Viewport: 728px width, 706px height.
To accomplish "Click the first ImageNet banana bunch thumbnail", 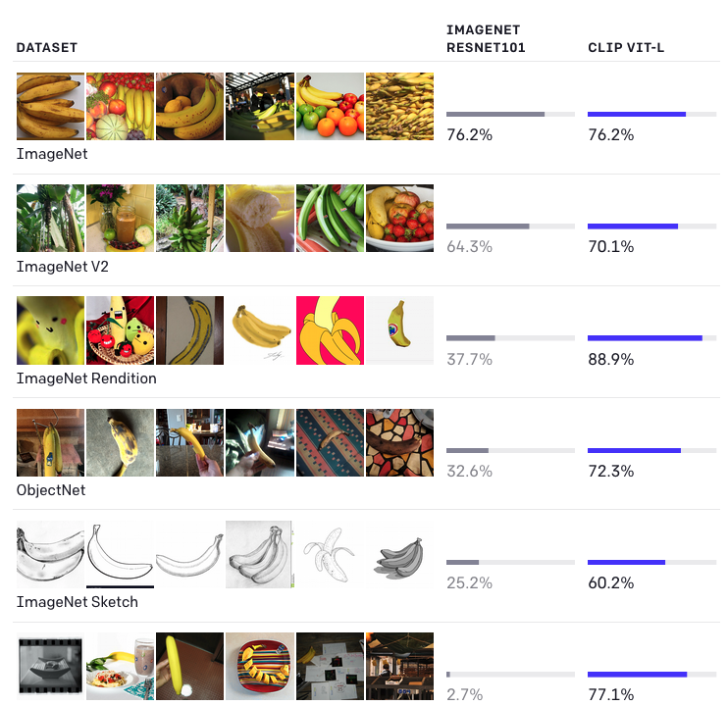I will [x=51, y=106].
